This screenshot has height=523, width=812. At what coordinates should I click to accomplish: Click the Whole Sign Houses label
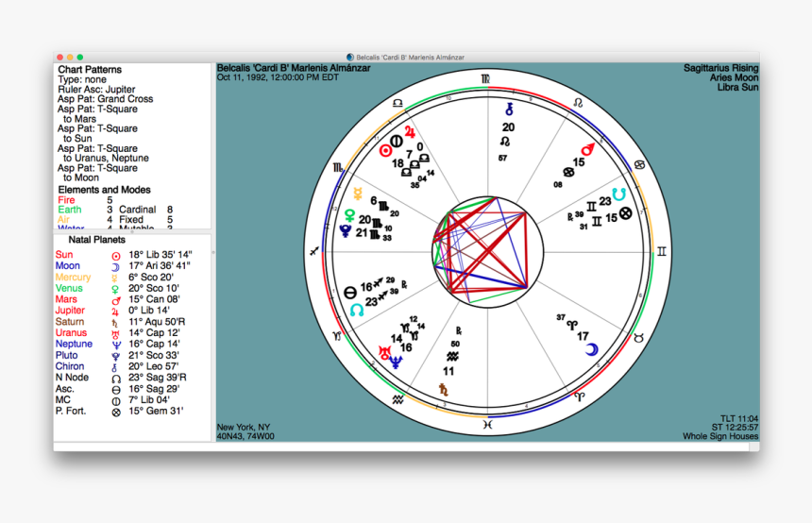(720, 436)
